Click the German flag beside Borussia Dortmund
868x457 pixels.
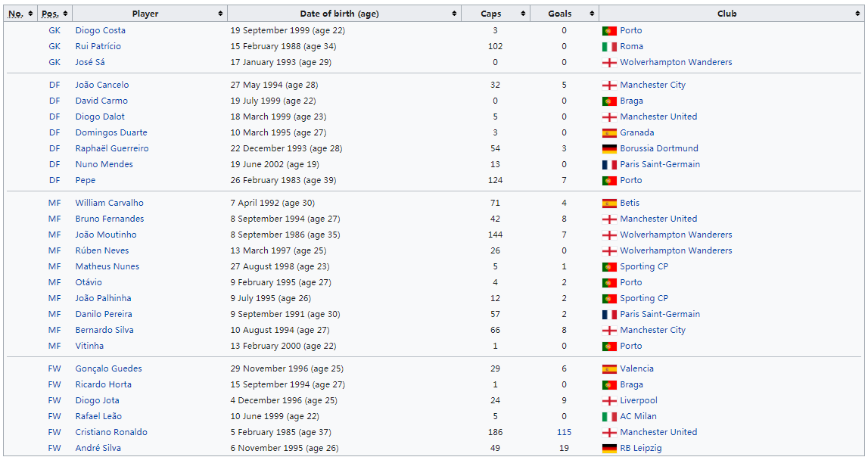click(609, 149)
